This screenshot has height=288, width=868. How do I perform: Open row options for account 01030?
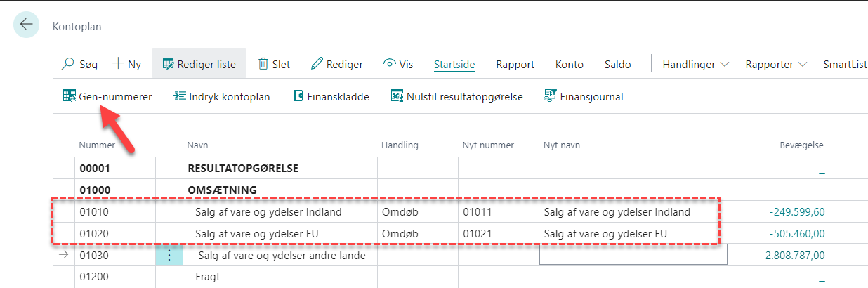coord(169,255)
